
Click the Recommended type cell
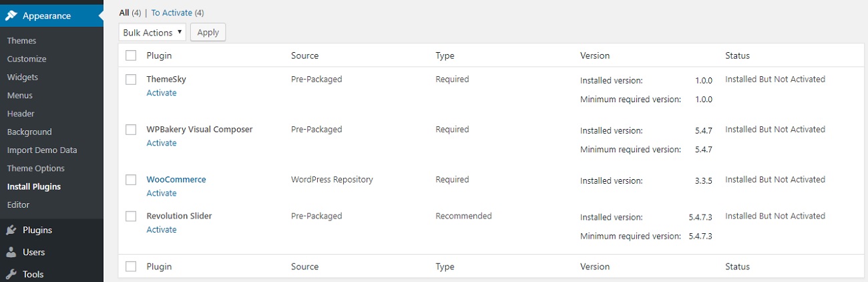pos(463,216)
